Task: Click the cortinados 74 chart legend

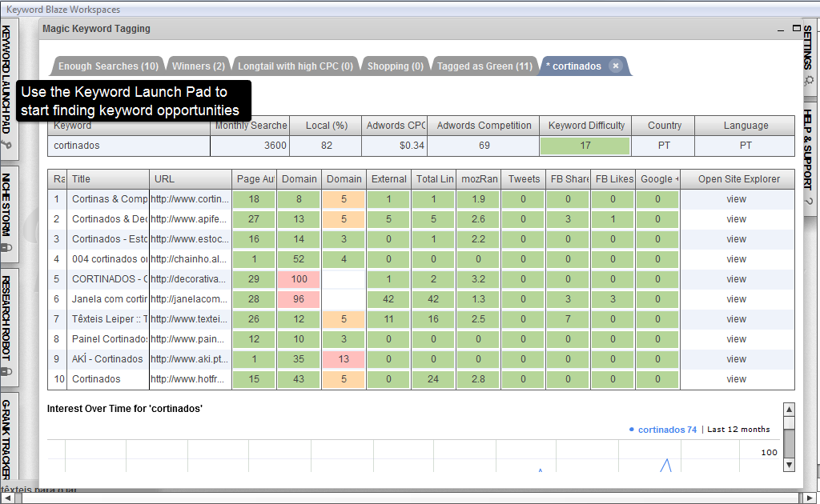Action: point(663,430)
